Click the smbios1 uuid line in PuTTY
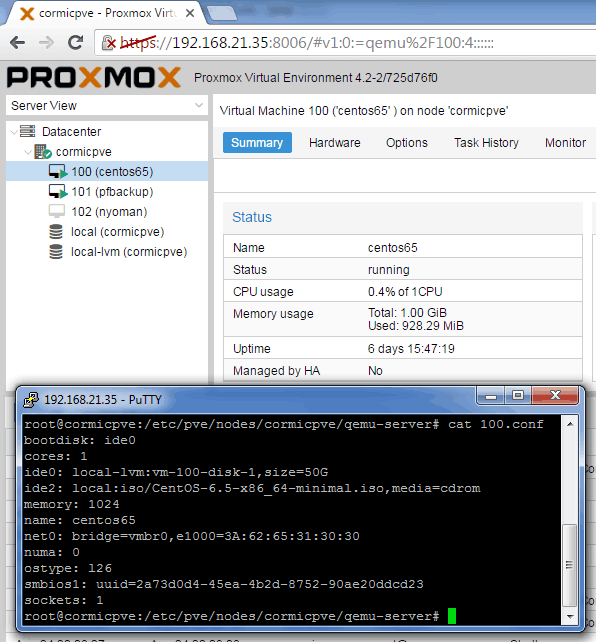 coord(224,584)
